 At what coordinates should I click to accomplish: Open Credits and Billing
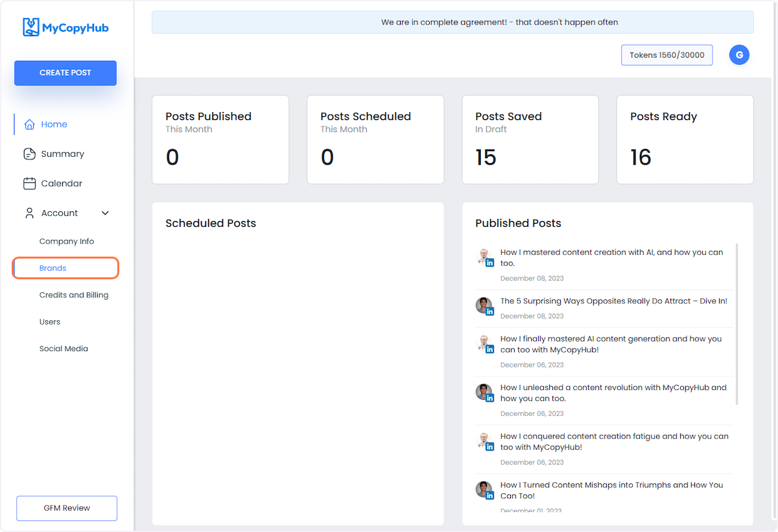(74, 295)
